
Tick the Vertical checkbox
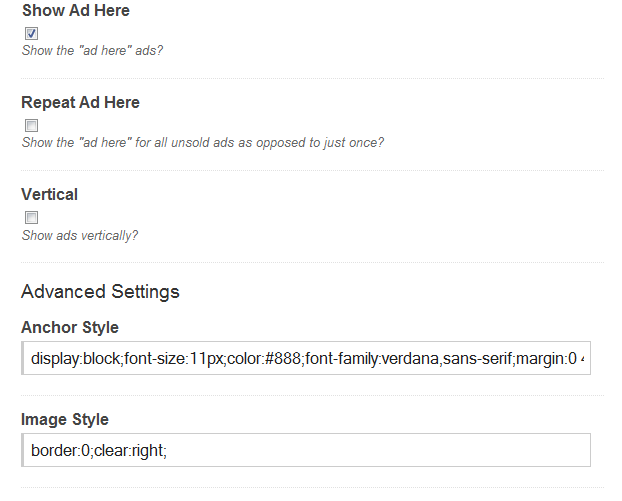31,217
